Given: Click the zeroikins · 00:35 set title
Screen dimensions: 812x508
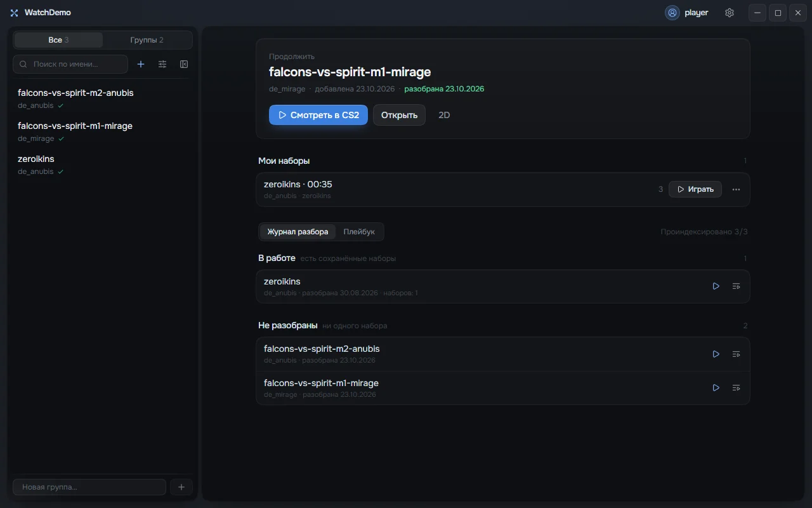Looking at the screenshot, I should (x=298, y=184).
